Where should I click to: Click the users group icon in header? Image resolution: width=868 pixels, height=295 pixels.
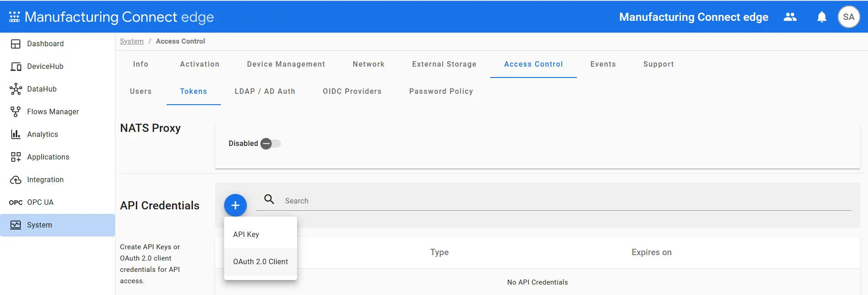click(790, 17)
